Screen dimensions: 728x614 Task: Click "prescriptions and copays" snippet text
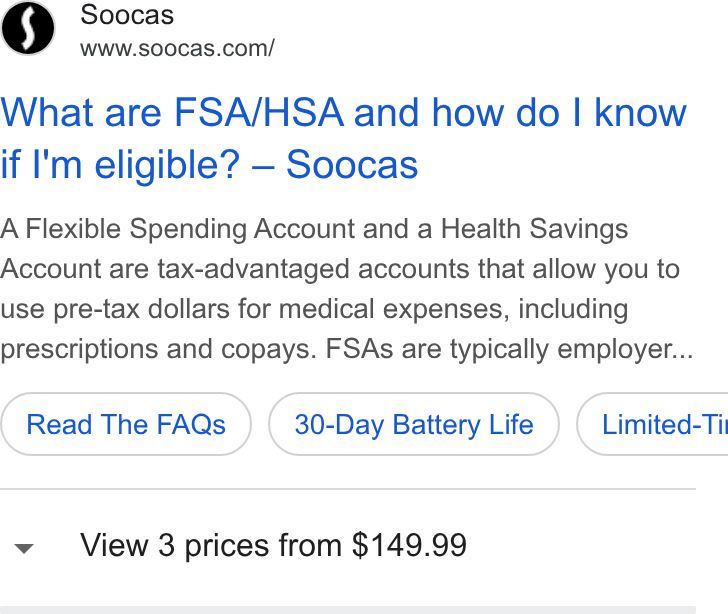point(156,349)
